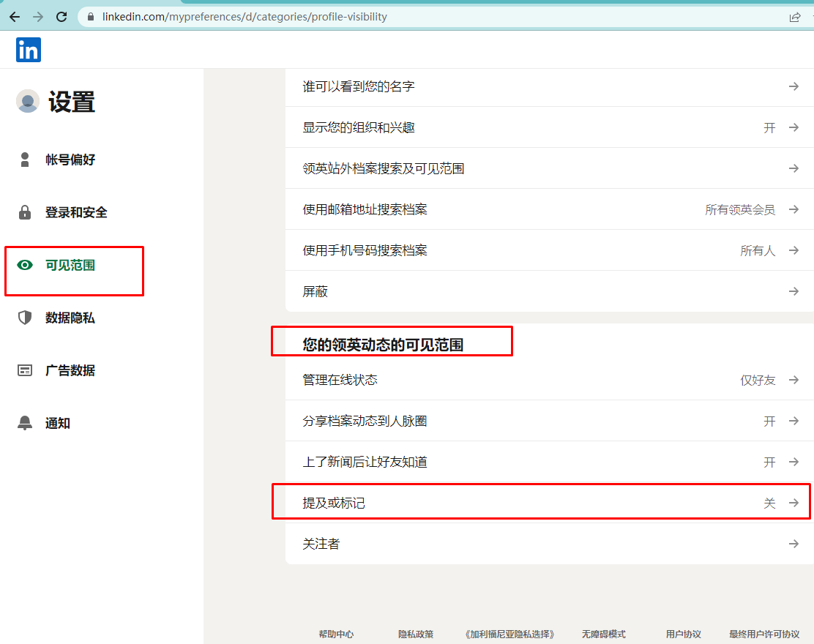Open the 广告数据 section
The width and height of the screenshot is (814, 644).
71,370
